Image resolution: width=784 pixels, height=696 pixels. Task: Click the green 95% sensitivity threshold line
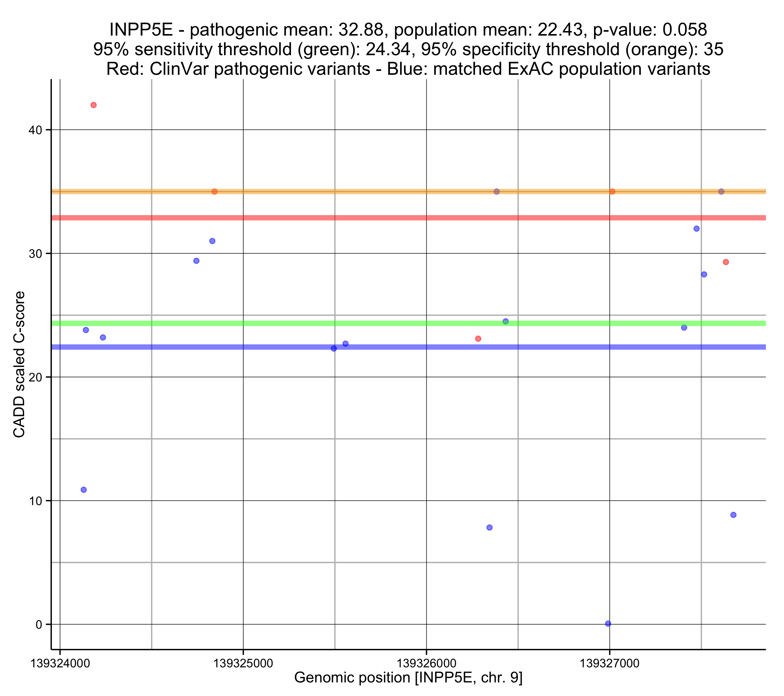coord(268,324)
